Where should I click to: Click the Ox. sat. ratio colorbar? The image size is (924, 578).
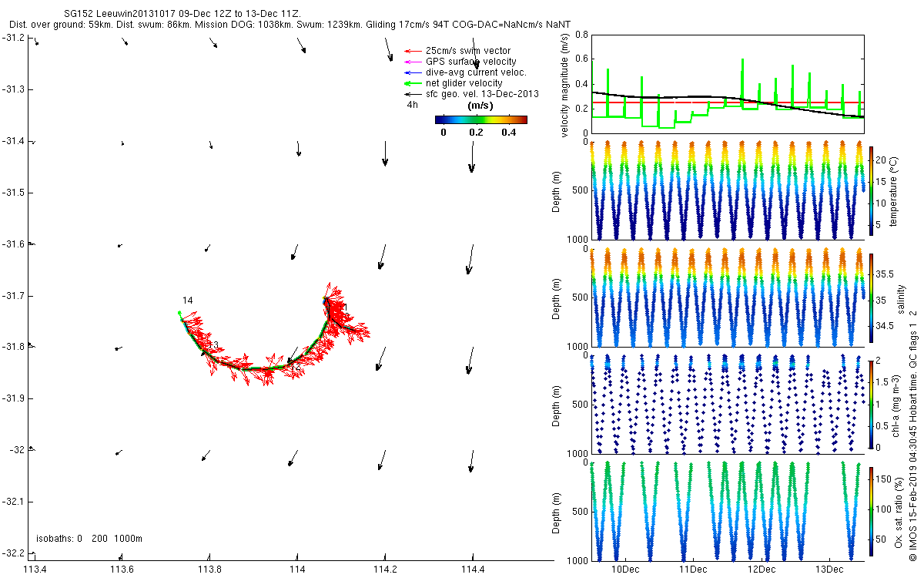872,512
